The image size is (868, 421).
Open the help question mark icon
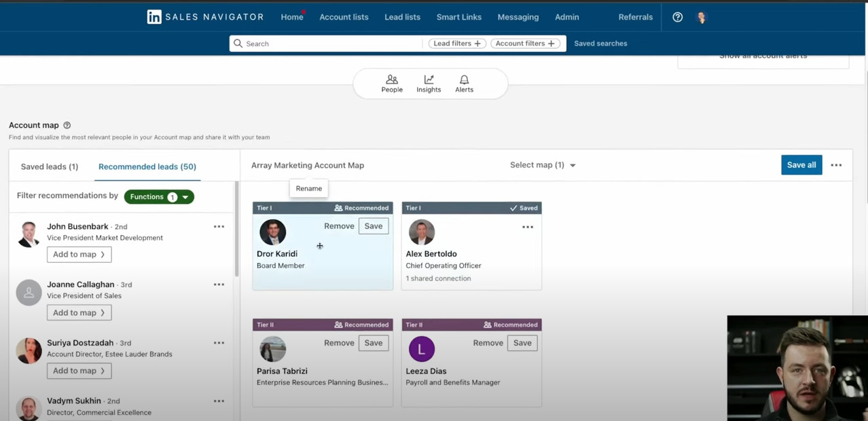[x=677, y=17]
